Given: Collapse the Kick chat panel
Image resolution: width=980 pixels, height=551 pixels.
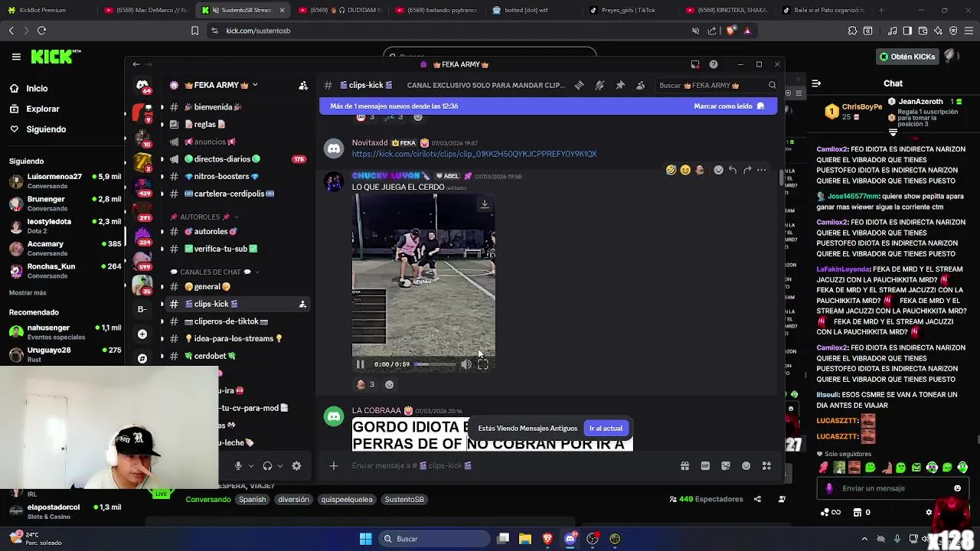Looking at the screenshot, I should pyautogui.click(x=816, y=83).
